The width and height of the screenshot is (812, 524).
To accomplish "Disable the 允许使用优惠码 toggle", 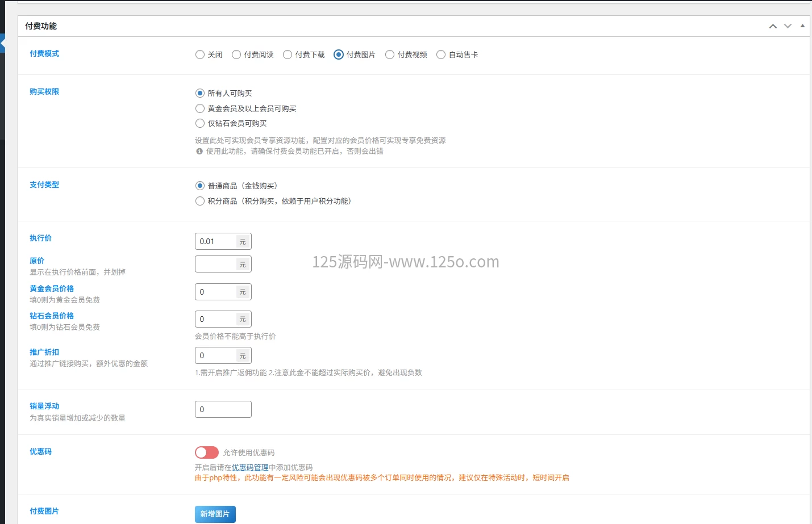I will point(206,452).
